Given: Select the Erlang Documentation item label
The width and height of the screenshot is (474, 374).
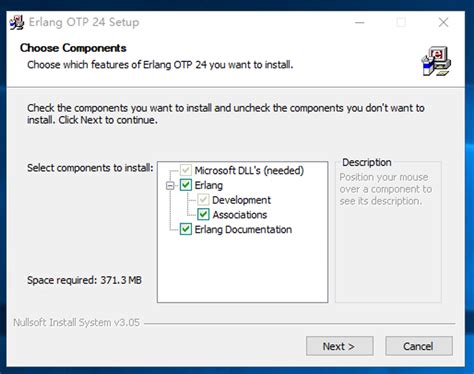Looking at the screenshot, I should pyautogui.click(x=243, y=229).
